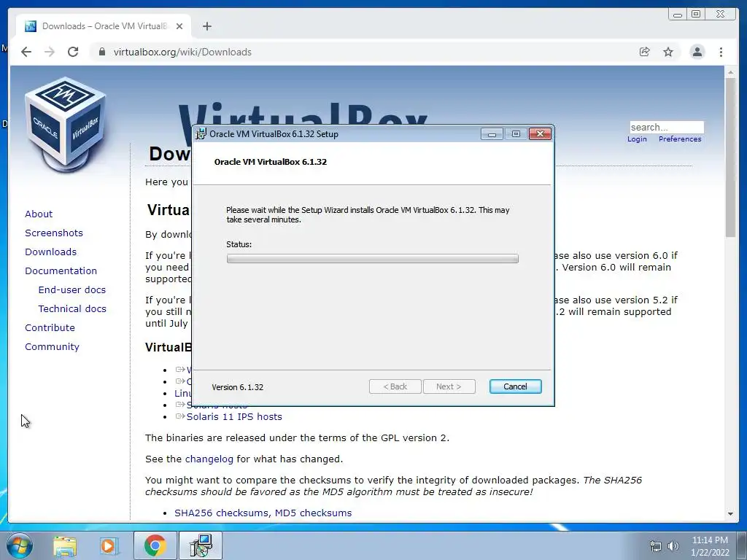The height and width of the screenshot is (560, 747).
Task: Open File Explorer from the taskbar
Action: (x=65, y=546)
